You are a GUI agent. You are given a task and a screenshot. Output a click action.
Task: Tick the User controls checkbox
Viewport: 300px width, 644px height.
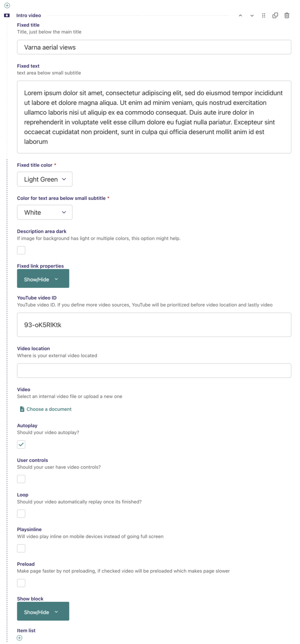21,479
